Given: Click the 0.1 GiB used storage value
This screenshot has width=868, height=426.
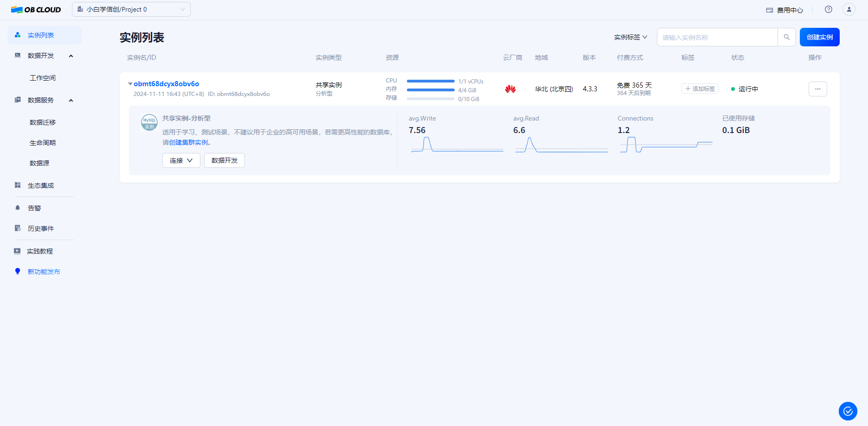Looking at the screenshot, I should (736, 130).
